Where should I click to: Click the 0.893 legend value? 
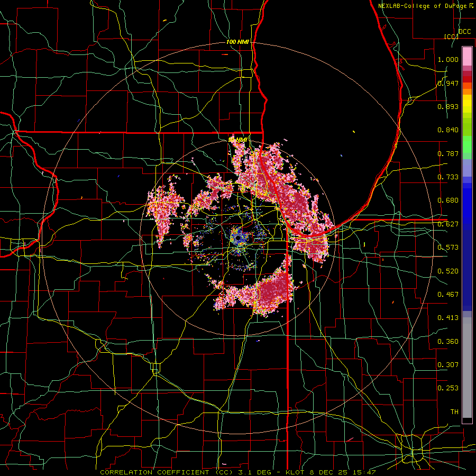pyautogui.click(x=448, y=106)
